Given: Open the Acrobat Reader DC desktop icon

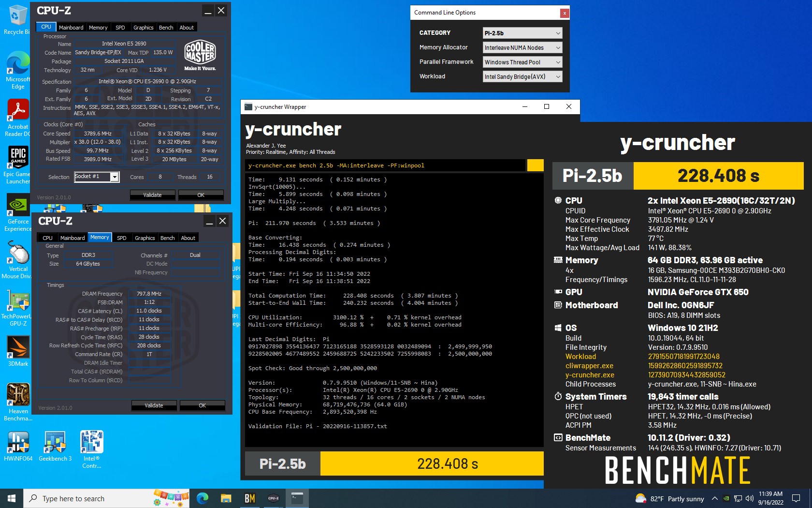Looking at the screenshot, I should click(17, 118).
